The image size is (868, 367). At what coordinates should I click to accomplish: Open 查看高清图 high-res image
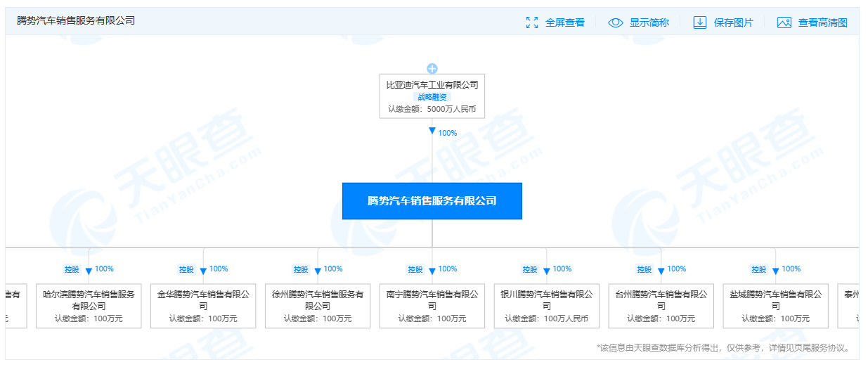click(x=823, y=22)
